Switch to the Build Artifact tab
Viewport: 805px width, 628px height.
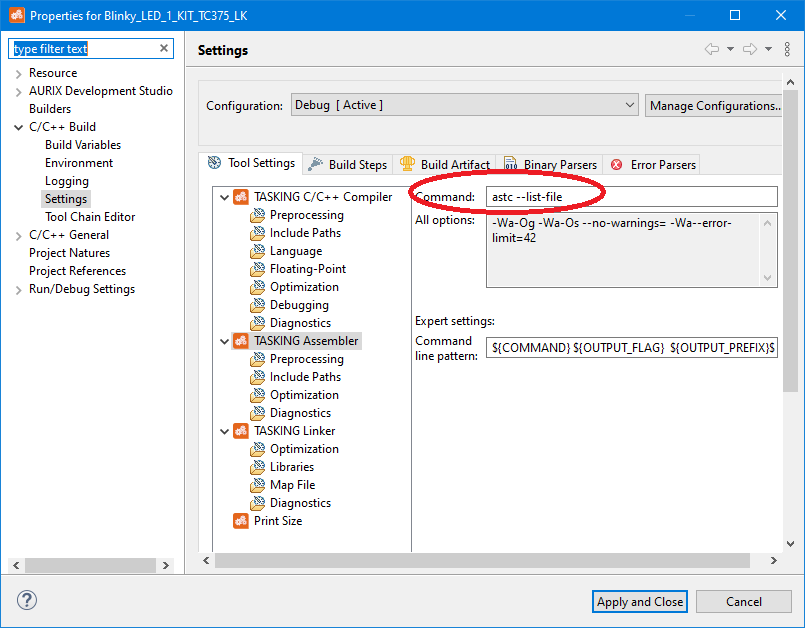pos(445,165)
